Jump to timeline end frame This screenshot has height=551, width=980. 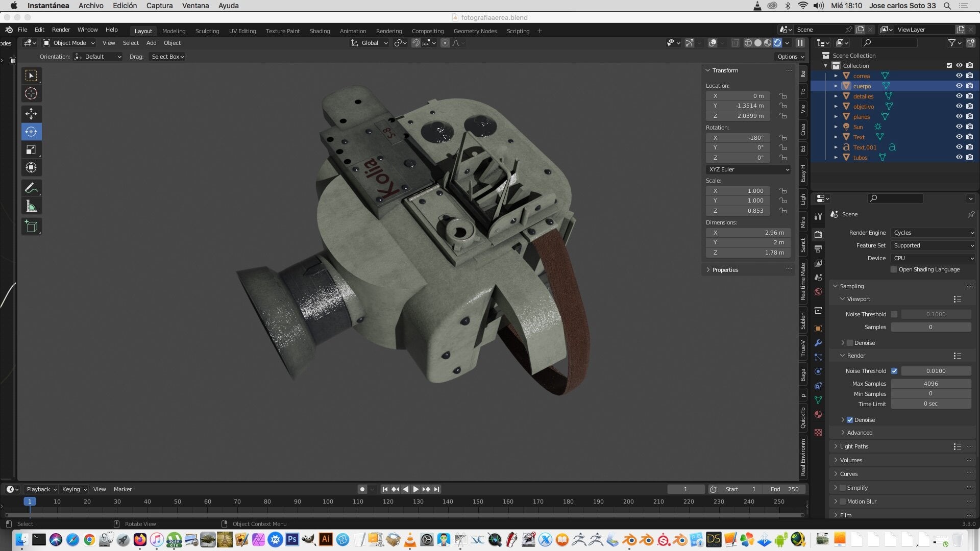coord(436,489)
